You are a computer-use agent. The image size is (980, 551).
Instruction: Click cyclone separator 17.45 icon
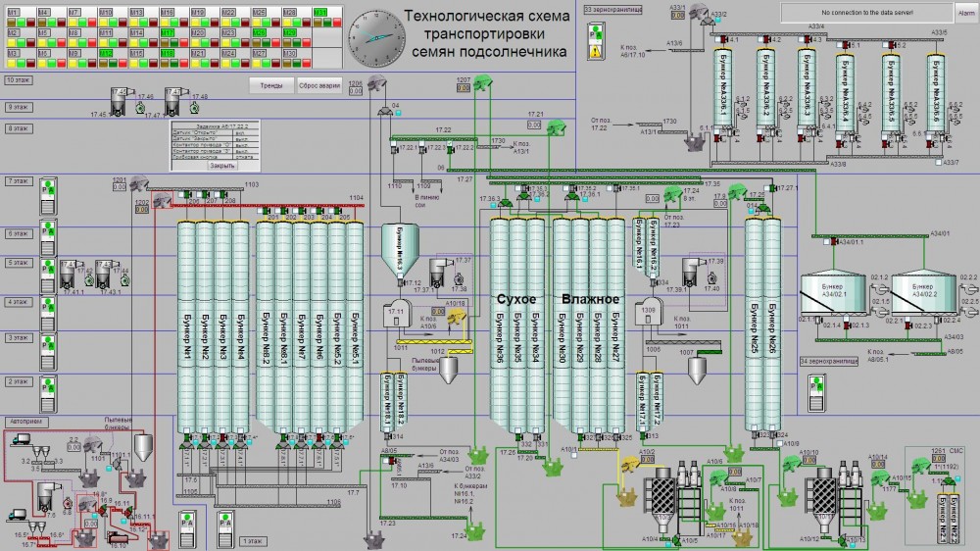pyautogui.click(x=119, y=101)
